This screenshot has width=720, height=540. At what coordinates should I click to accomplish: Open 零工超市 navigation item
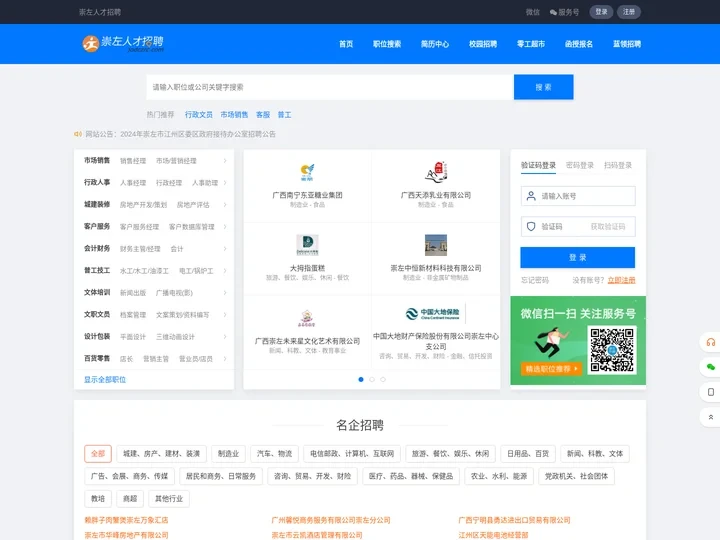point(531,44)
